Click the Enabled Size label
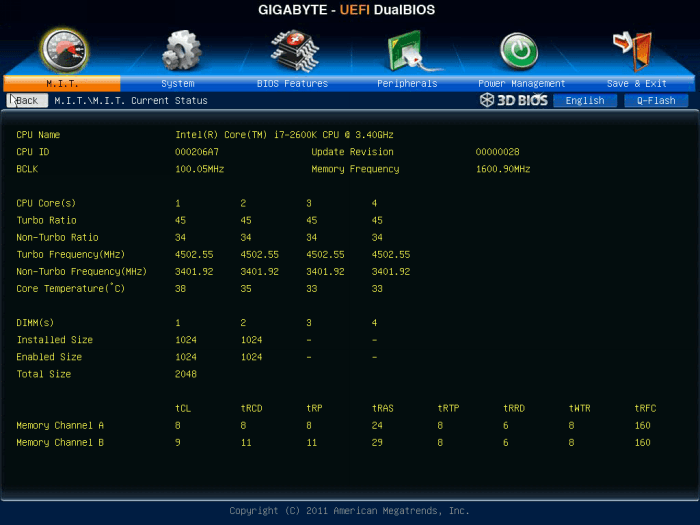The height and width of the screenshot is (525, 700). (49, 357)
